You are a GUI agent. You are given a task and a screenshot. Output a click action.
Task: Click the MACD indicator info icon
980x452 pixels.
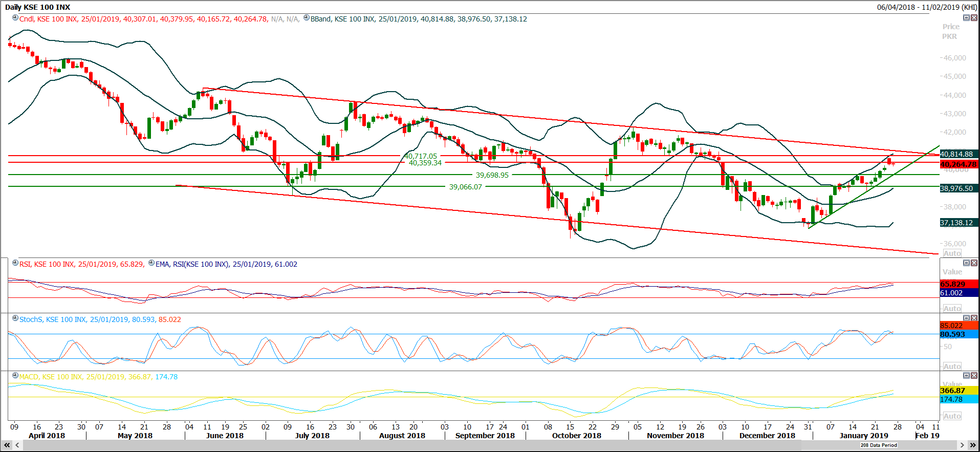pyautogui.click(x=15, y=376)
